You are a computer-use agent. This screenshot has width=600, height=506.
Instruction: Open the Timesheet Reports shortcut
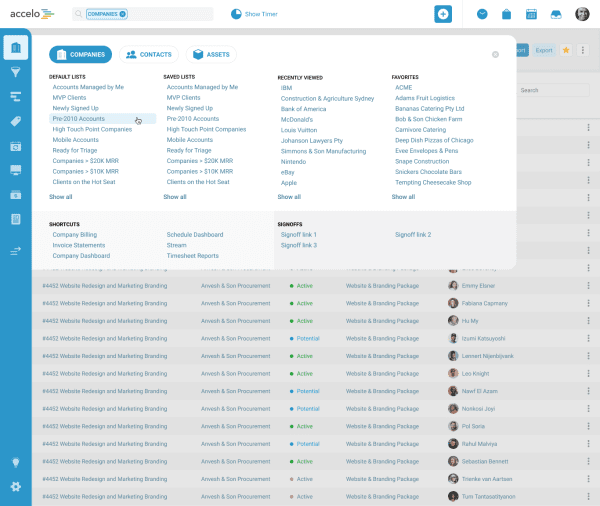[x=192, y=256]
